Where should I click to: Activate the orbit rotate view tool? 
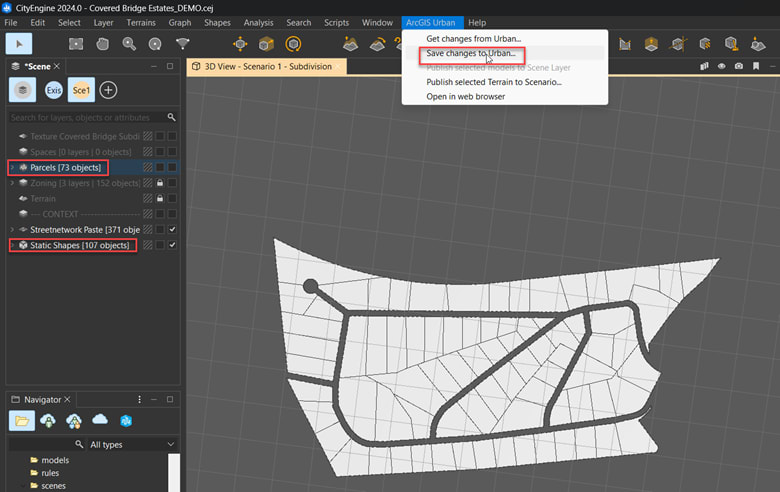click(x=155, y=44)
